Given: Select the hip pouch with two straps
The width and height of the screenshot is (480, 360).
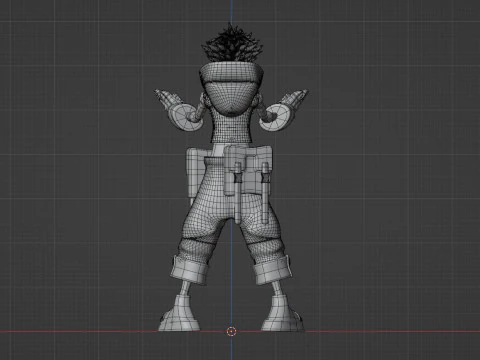Looking at the screenshot, I should [248, 170].
